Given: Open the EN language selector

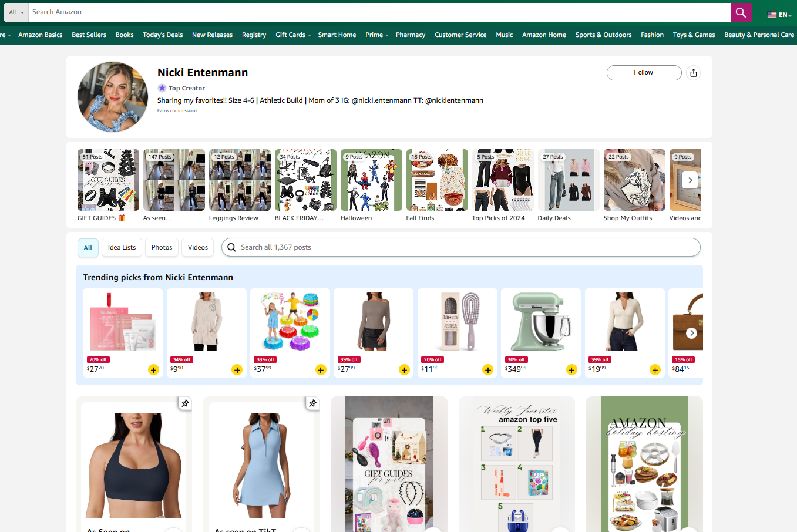Looking at the screenshot, I should [780, 15].
